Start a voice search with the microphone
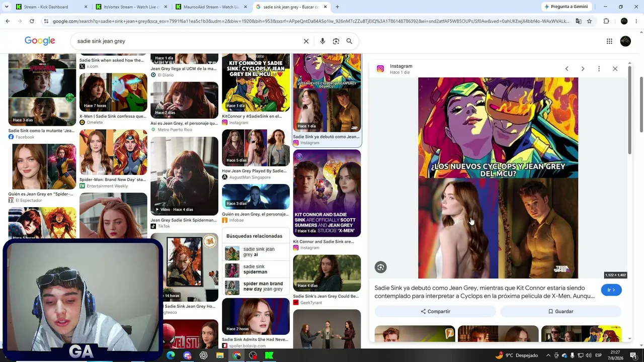This screenshot has width=644, height=362. point(323,41)
